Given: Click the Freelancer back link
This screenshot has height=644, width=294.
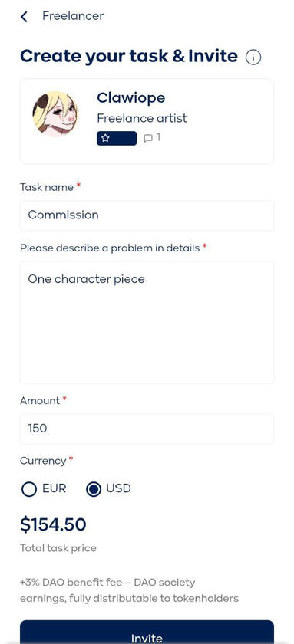Looking at the screenshot, I should (x=73, y=16).
